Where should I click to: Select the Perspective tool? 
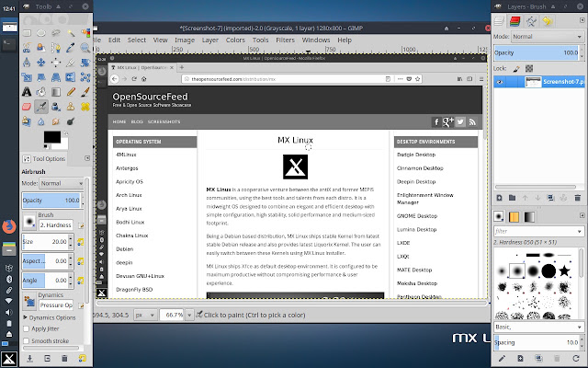point(56,77)
